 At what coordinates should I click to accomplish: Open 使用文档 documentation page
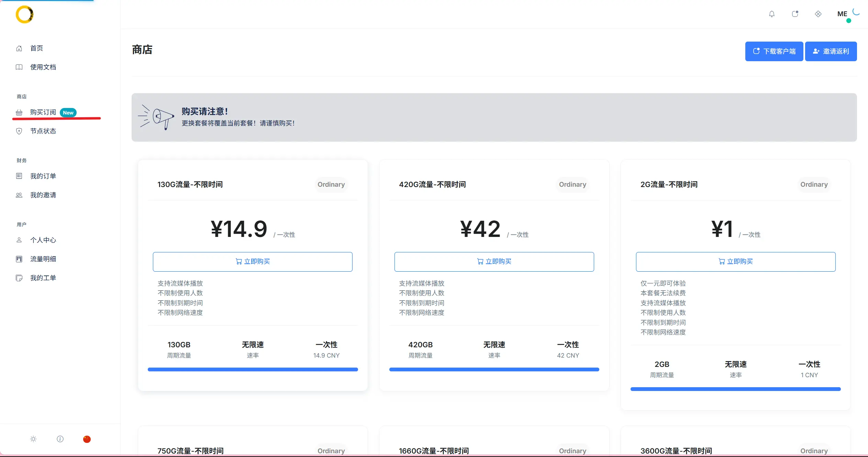pyautogui.click(x=43, y=67)
